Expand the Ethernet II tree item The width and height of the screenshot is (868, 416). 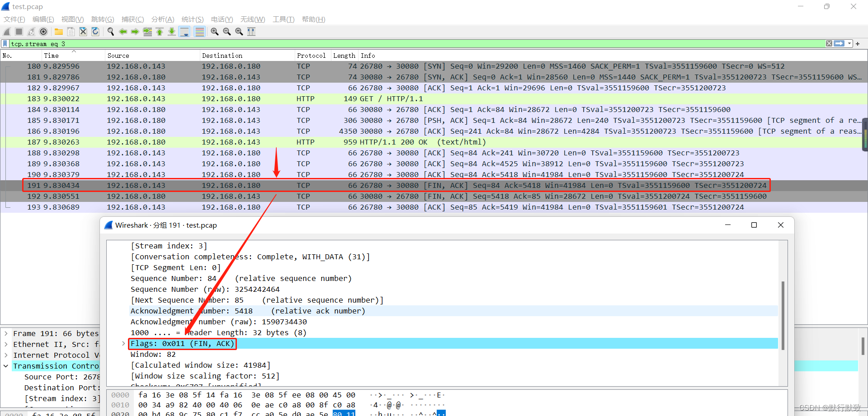pyautogui.click(x=6, y=344)
